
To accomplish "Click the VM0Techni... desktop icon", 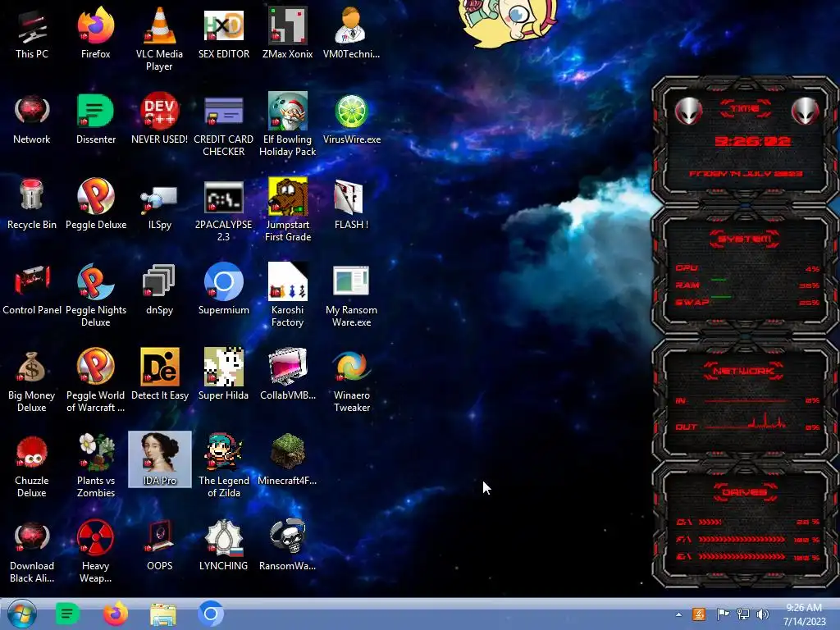I will point(351,33).
